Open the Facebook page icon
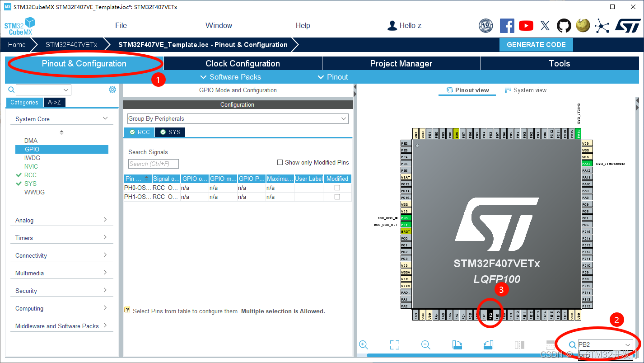The image size is (644, 363). [x=507, y=26]
